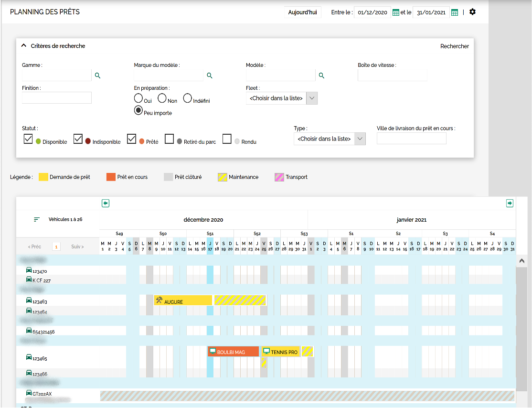532x408 pixels.
Task: Edit the end date field 31/01/2021
Action: coord(431,12)
